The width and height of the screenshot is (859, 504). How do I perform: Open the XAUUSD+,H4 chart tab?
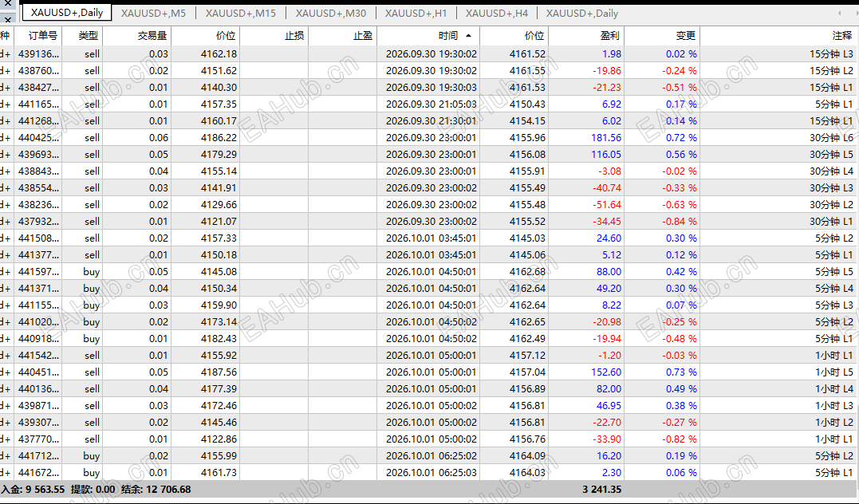pyautogui.click(x=496, y=13)
